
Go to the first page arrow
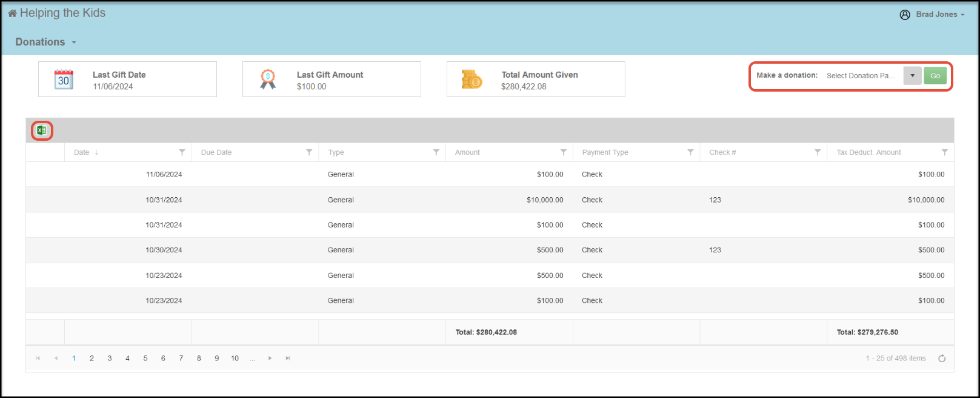pos(38,359)
